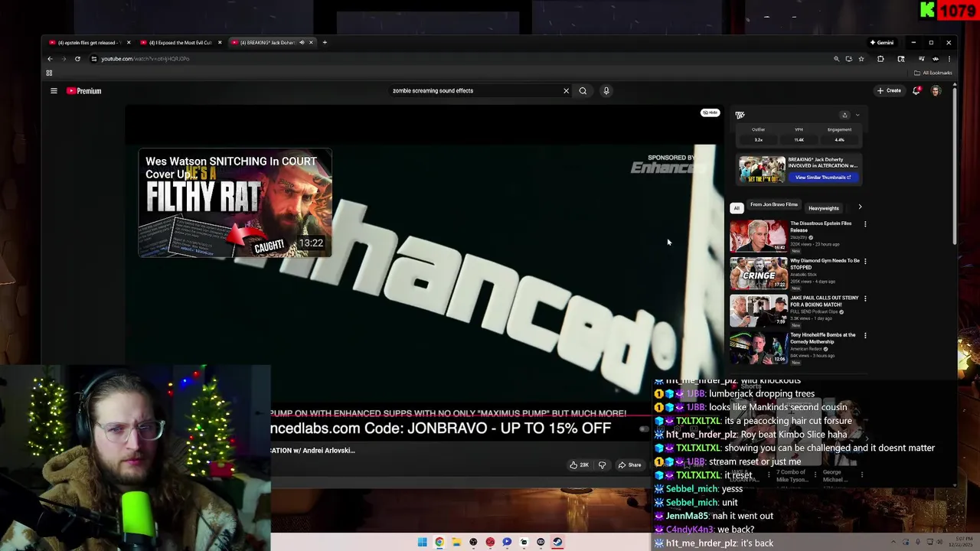Click the Create button

(x=890, y=91)
